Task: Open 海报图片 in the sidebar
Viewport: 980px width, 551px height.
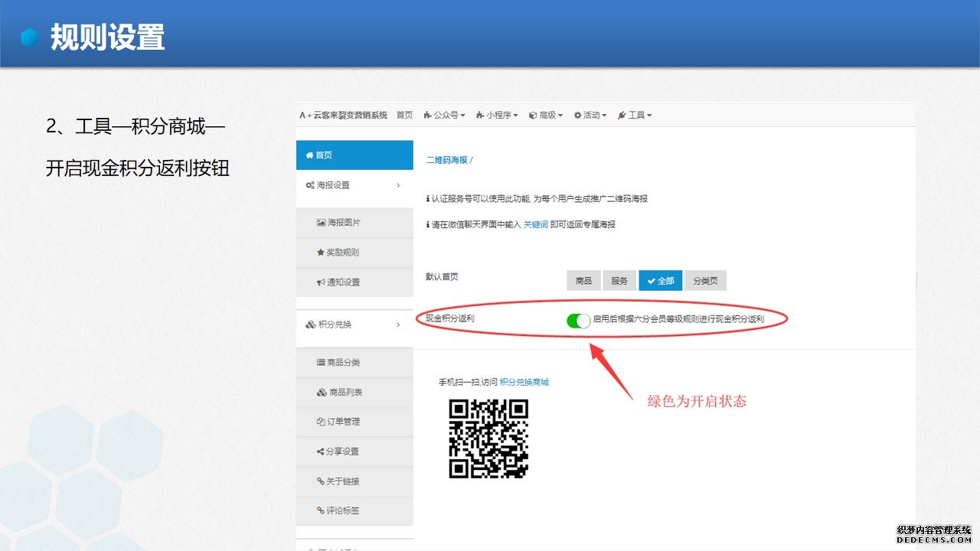Action: [x=354, y=223]
